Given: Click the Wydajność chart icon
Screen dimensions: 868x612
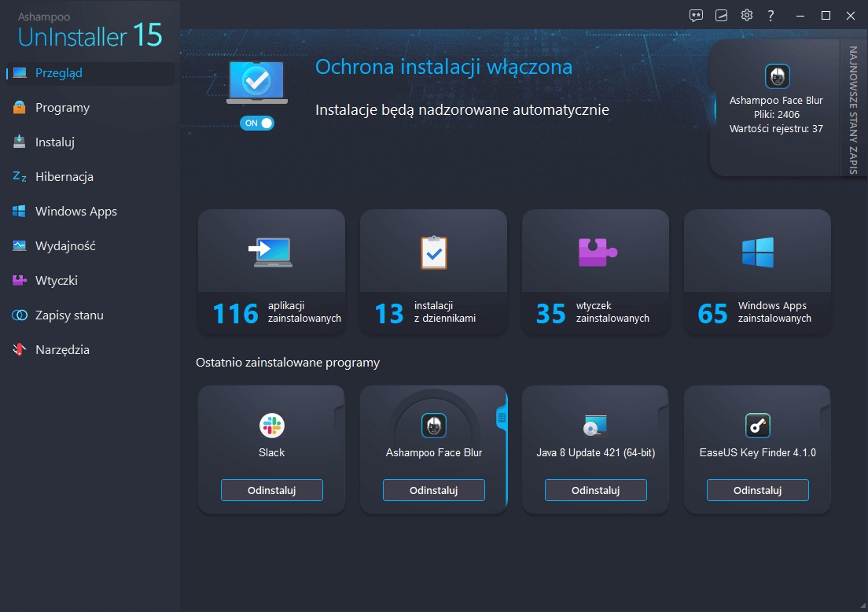Looking at the screenshot, I should tap(20, 245).
